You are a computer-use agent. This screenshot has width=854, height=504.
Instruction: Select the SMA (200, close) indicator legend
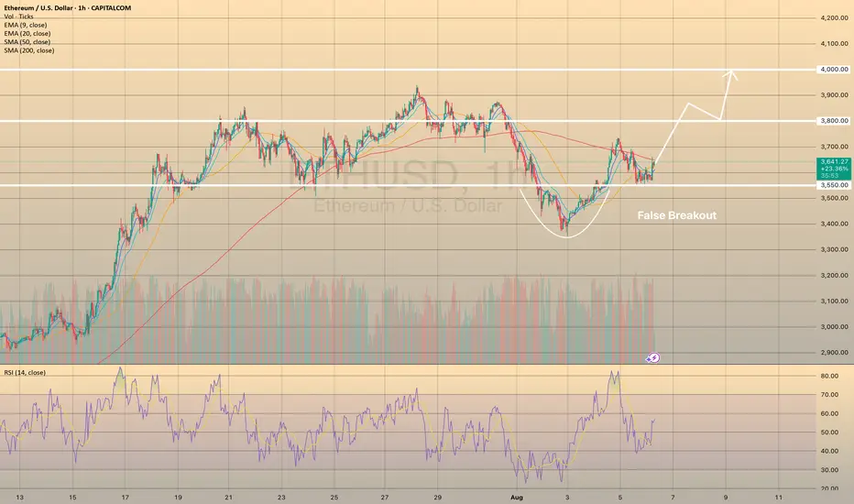tap(29, 50)
